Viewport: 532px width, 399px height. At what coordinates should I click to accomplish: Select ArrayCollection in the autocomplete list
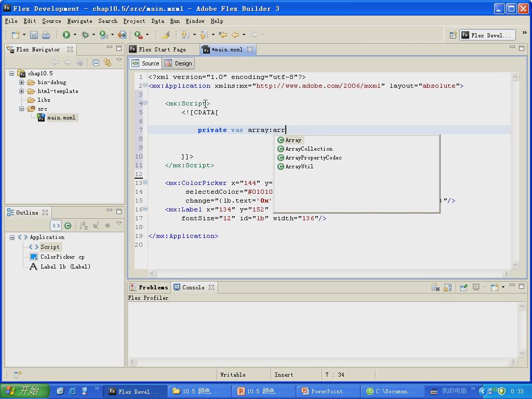[309, 149]
